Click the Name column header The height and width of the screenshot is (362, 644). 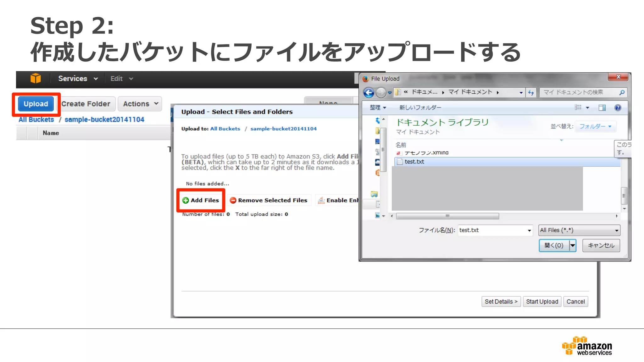click(x=51, y=133)
